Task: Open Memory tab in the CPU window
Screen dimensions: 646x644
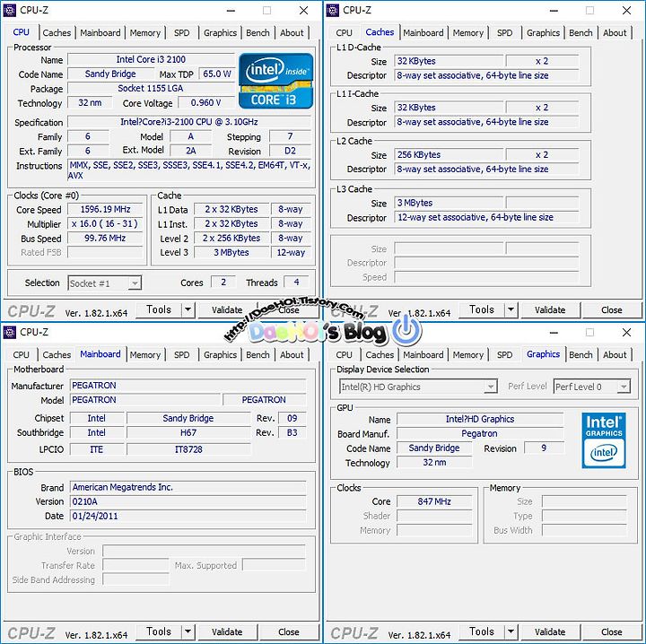Action: (x=145, y=32)
